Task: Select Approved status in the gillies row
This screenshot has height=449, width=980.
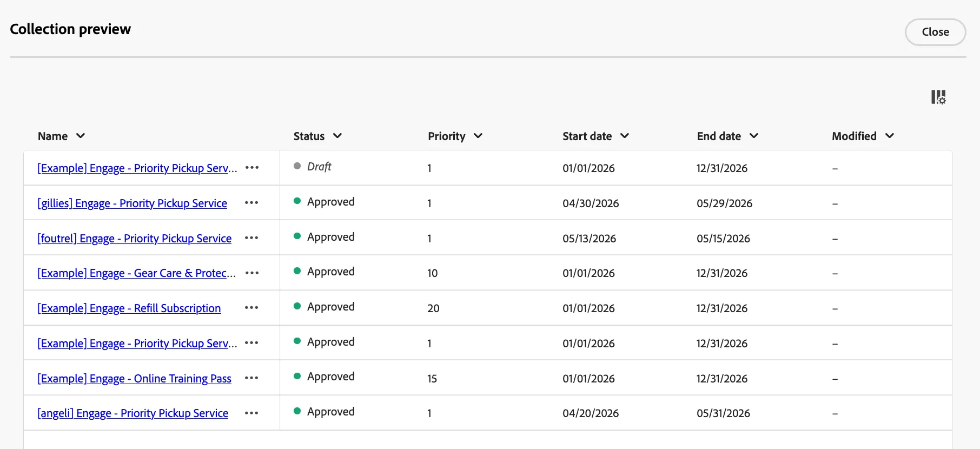Action: click(324, 202)
